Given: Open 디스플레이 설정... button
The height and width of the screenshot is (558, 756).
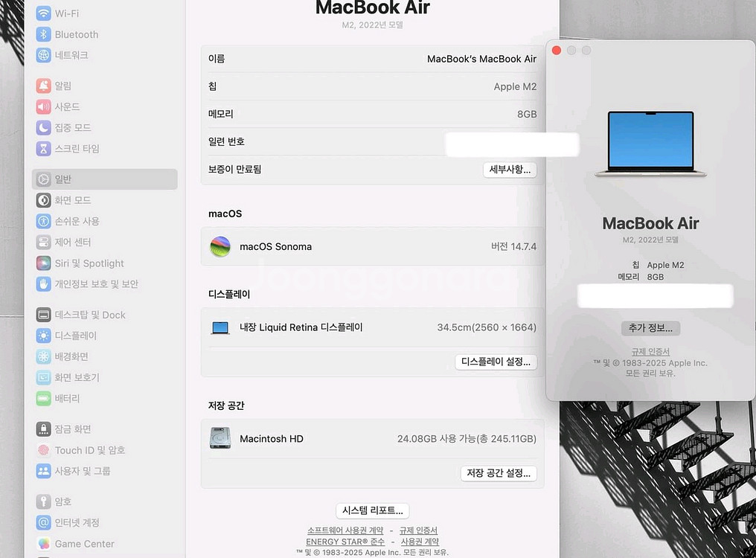Looking at the screenshot, I should (x=496, y=362).
